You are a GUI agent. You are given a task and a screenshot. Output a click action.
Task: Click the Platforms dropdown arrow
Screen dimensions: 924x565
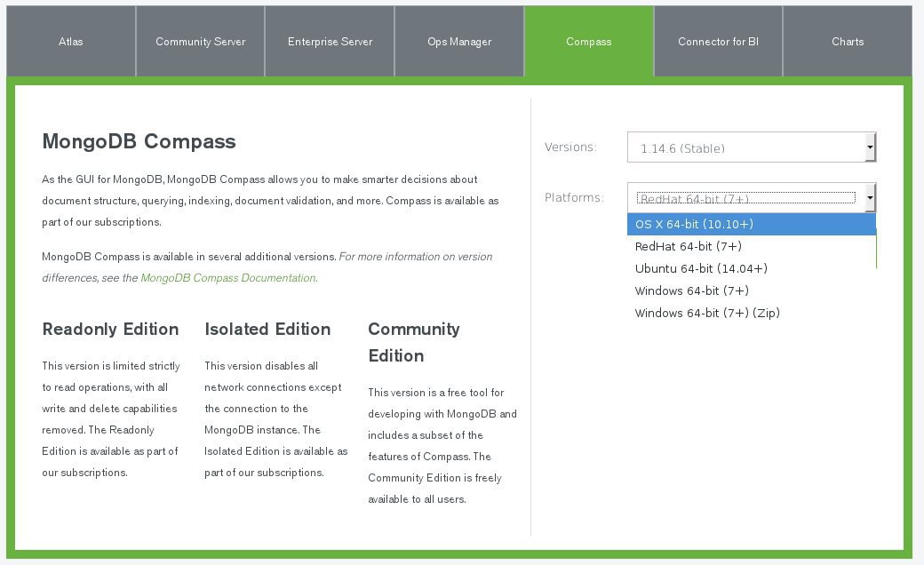pos(871,197)
